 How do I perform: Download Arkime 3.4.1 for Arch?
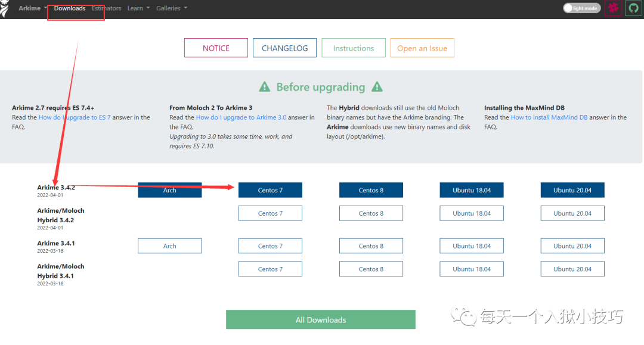[169, 245]
